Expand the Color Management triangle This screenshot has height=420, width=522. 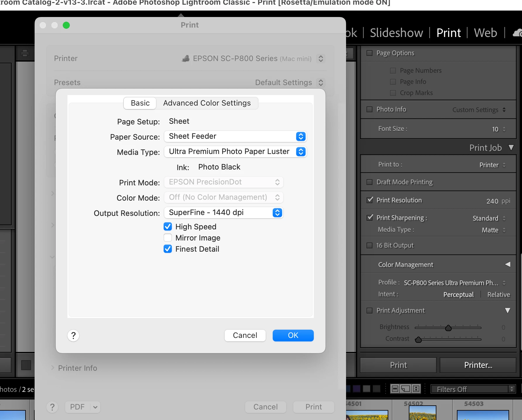[x=508, y=264]
